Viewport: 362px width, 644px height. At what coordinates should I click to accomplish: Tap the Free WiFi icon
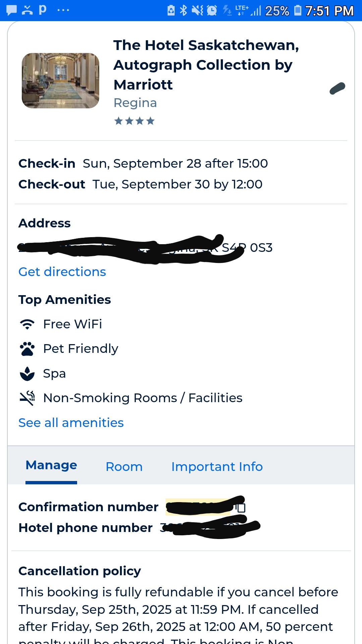[27, 324]
